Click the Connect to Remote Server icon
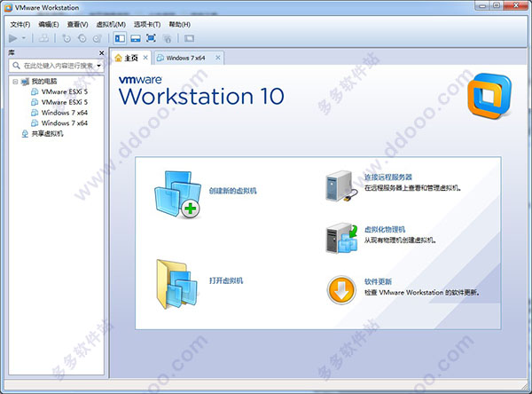Image resolution: width=532 pixels, height=394 pixels. tap(341, 184)
